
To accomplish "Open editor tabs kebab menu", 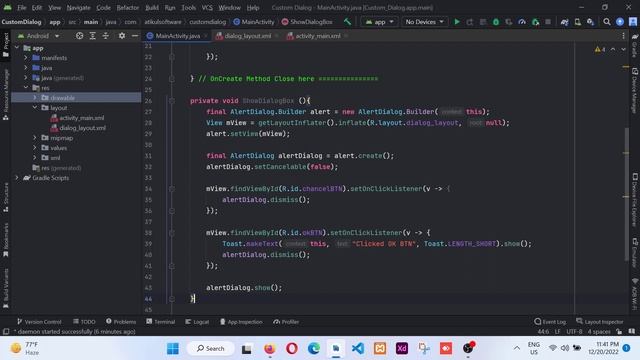I will (x=623, y=36).
